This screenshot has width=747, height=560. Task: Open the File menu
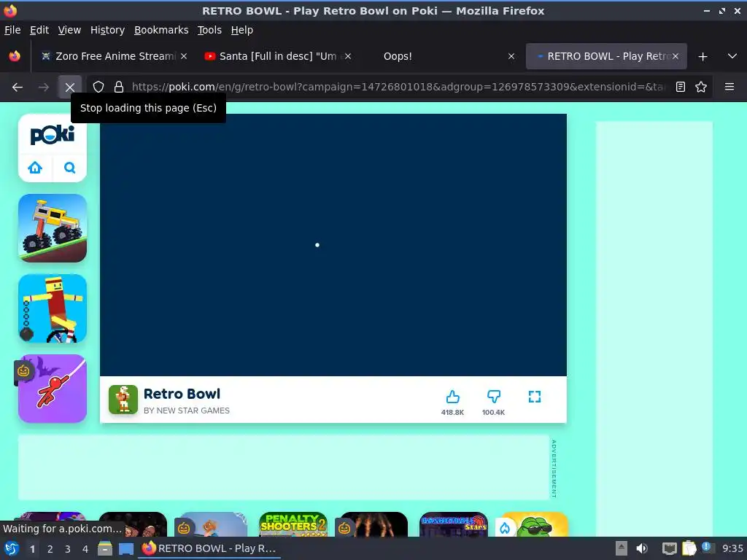pos(12,30)
